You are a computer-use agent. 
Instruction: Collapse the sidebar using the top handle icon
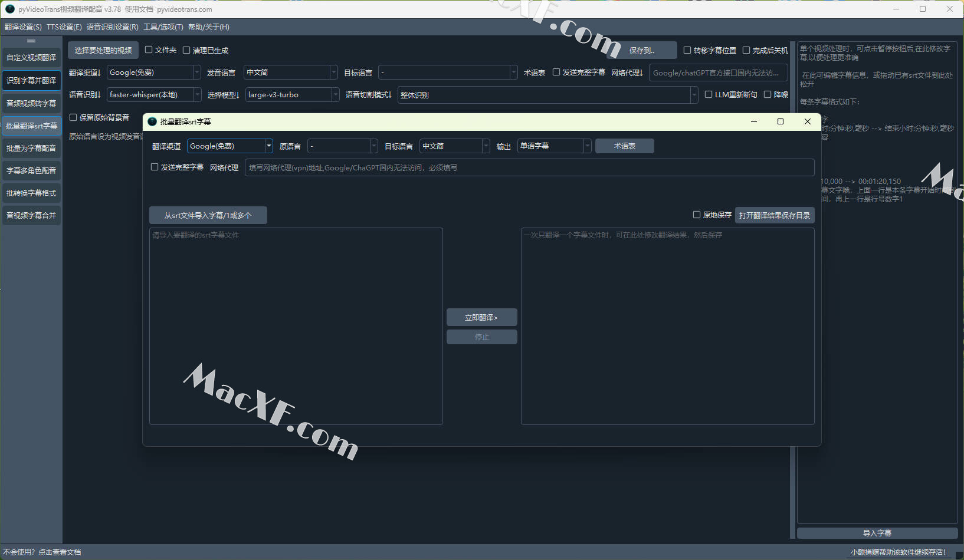coord(31,41)
